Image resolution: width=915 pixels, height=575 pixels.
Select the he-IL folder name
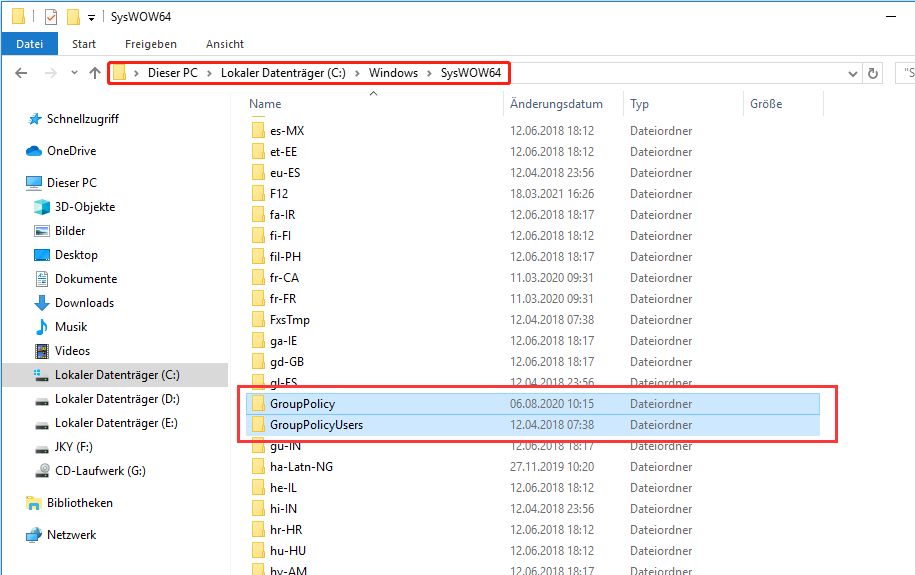283,488
